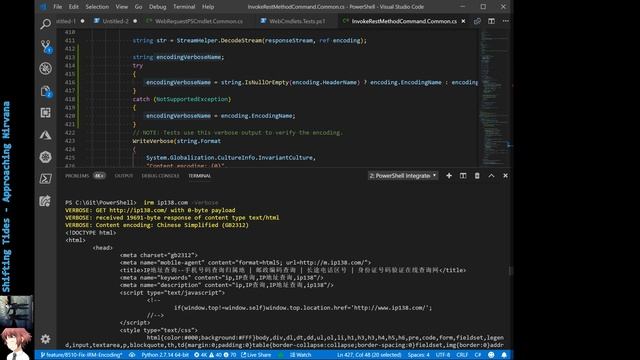Viewport: 640px width, 360px height.
Task: Click the '<meta charset="gb2312">' terminal line
Action: point(158,255)
